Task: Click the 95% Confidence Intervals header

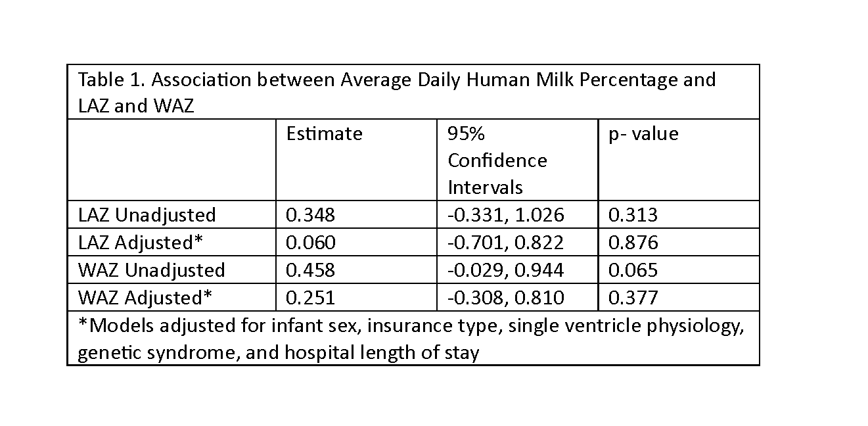Action: point(497,160)
